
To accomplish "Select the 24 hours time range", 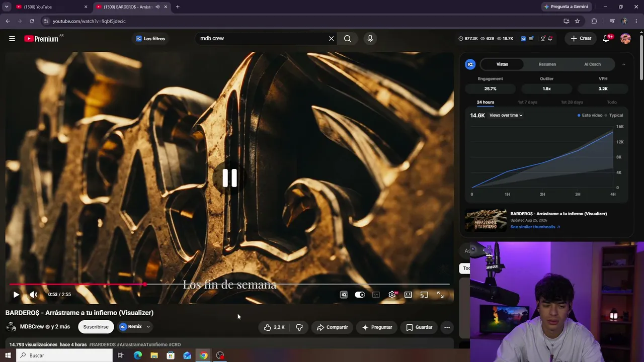I will (486, 102).
